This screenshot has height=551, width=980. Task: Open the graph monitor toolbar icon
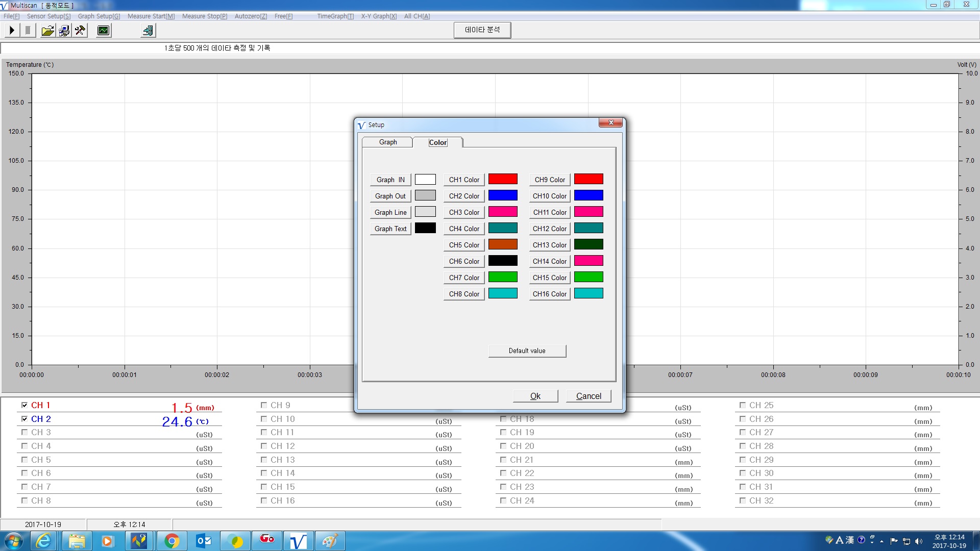[104, 31]
